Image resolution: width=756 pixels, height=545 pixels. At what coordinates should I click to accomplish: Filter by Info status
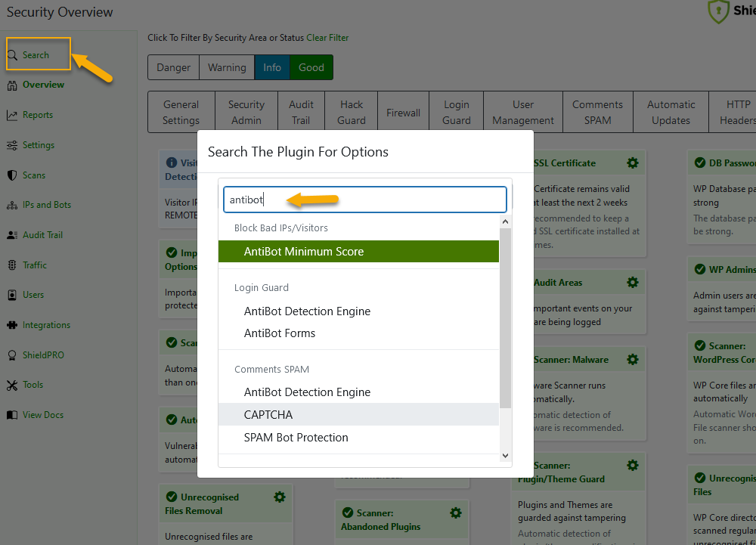tap(272, 67)
